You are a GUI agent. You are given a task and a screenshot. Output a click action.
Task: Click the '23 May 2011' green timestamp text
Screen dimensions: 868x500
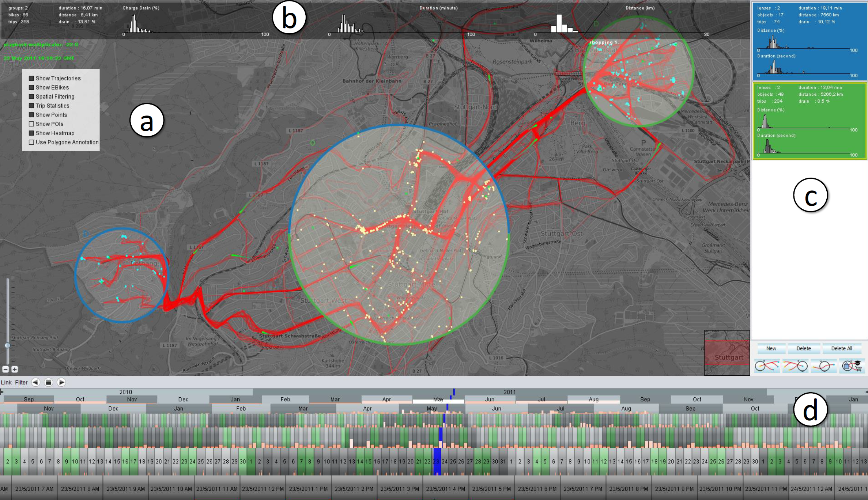point(39,58)
